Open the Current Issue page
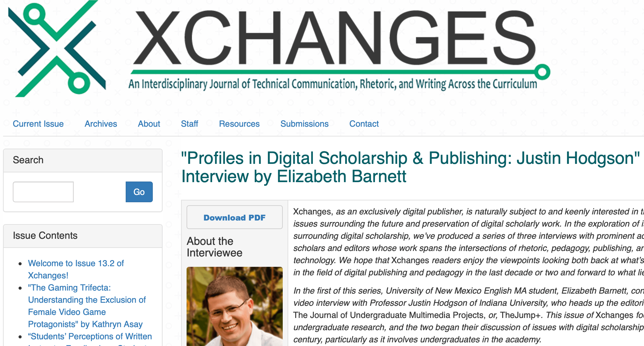The image size is (644, 346). (38, 124)
